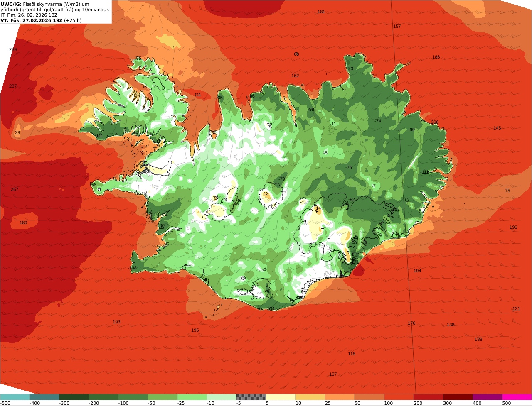The height and width of the screenshot is (406, 532).
Task: Click the 104 value on the south coast
Action: (x=271, y=308)
